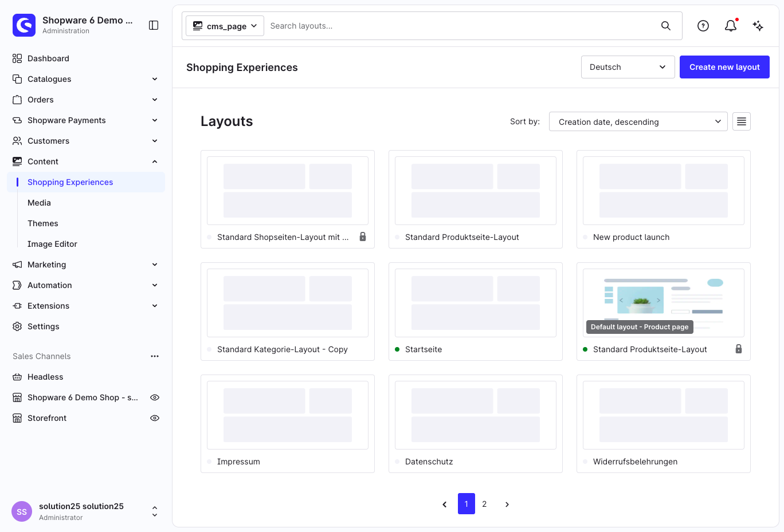784x532 pixels.
Task: Click the previous page arrow
Action: pos(445,505)
